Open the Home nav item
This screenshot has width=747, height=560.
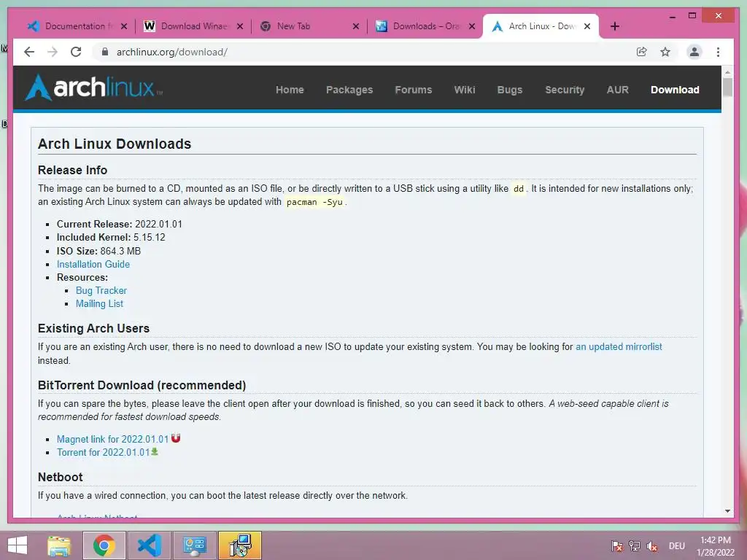click(x=290, y=90)
